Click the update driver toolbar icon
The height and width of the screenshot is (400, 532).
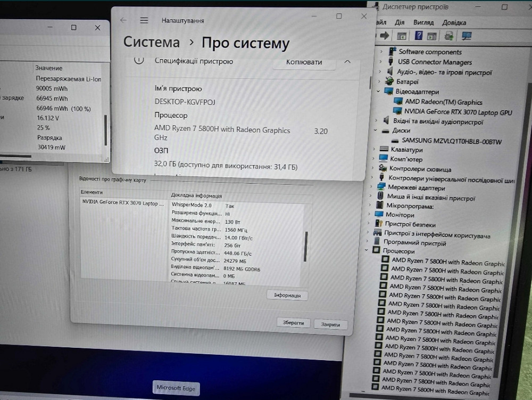[x=449, y=36]
